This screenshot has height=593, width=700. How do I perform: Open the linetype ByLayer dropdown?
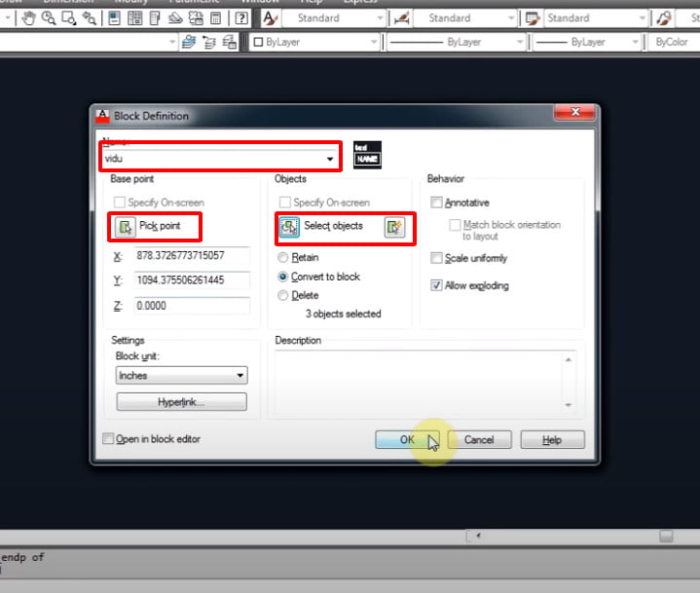point(456,42)
